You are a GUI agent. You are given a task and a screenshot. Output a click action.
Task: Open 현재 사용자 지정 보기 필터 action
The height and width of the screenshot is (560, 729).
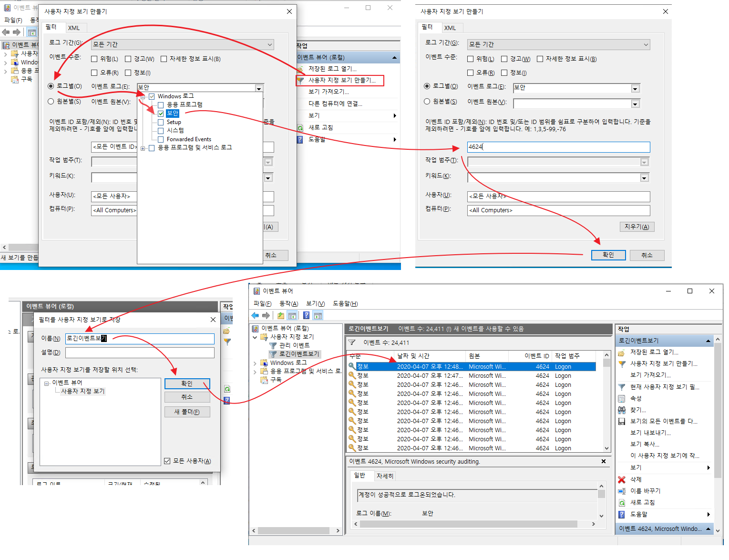click(665, 387)
